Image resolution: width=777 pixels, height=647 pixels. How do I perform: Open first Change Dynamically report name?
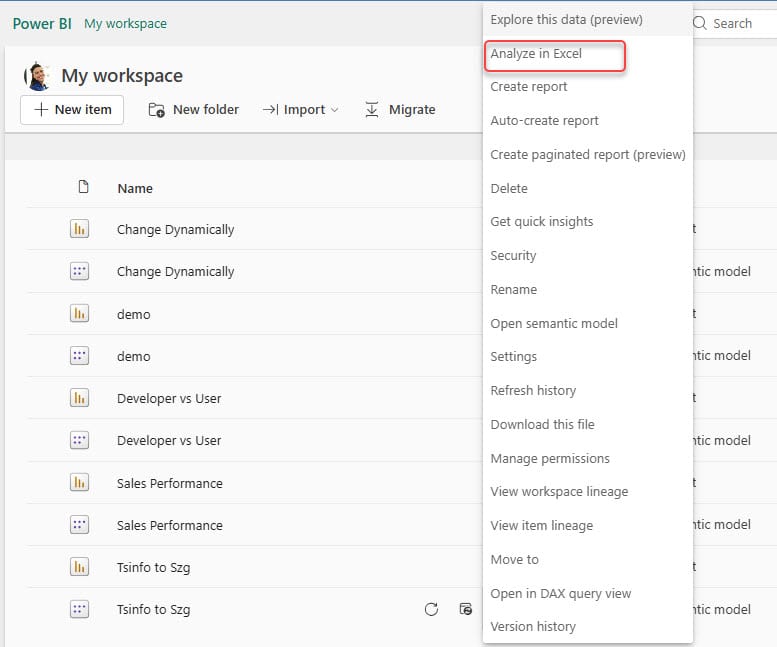tap(175, 229)
